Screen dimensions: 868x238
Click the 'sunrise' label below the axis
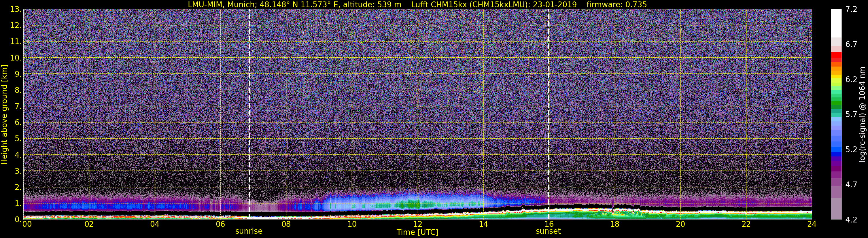click(x=249, y=231)
